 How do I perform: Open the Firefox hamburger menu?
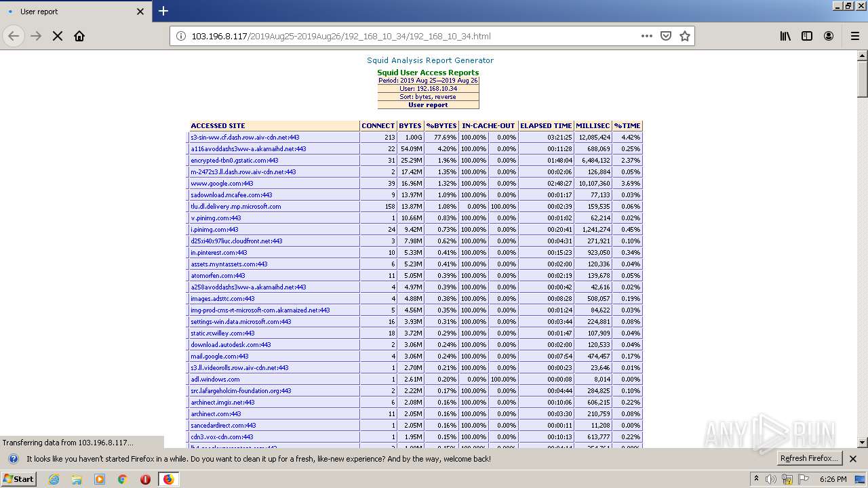[x=854, y=36]
